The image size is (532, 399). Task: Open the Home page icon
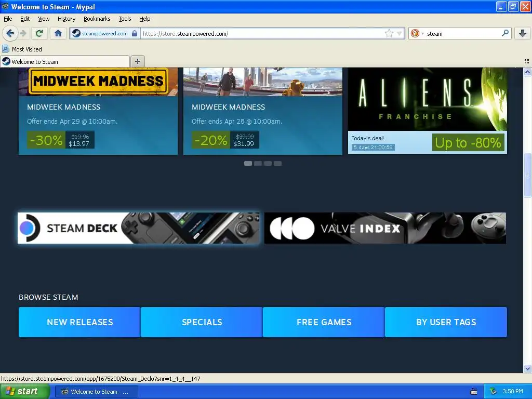click(58, 33)
